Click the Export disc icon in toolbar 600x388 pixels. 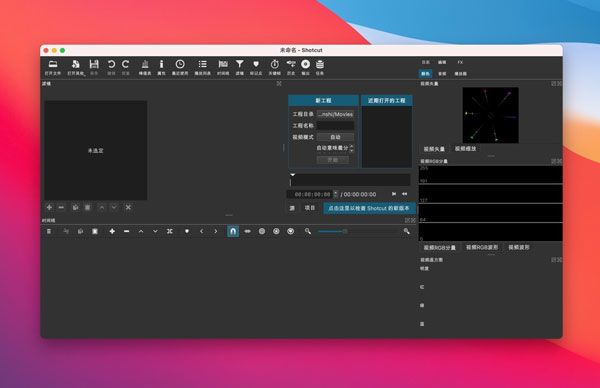pyautogui.click(x=305, y=67)
